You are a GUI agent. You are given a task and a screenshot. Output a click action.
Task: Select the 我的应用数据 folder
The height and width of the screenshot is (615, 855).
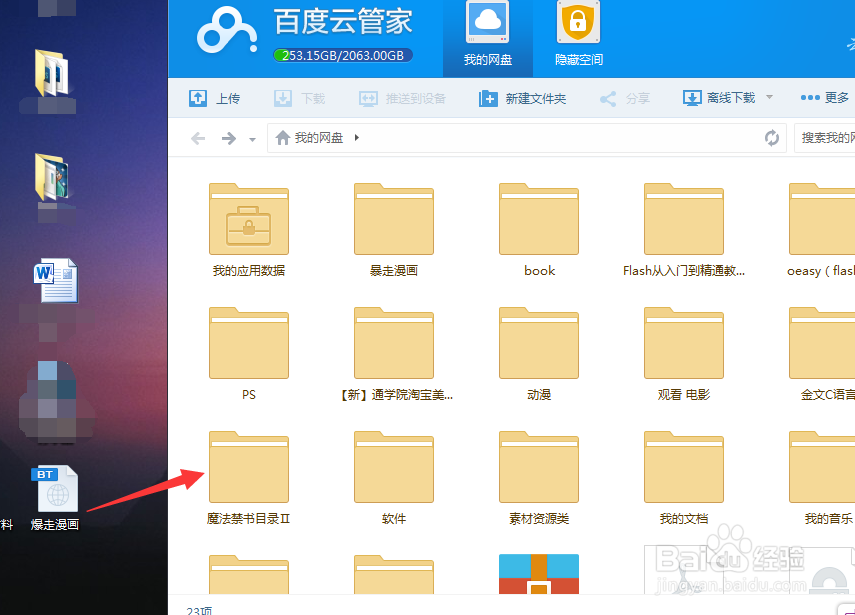point(249,219)
